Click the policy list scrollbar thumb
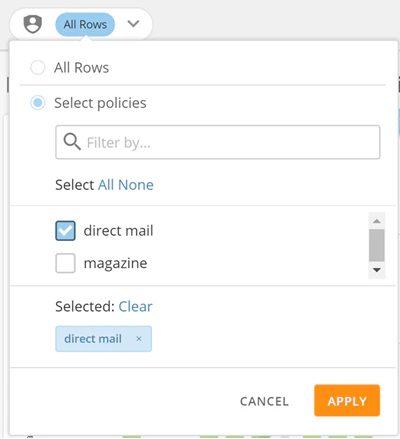 (x=377, y=245)
